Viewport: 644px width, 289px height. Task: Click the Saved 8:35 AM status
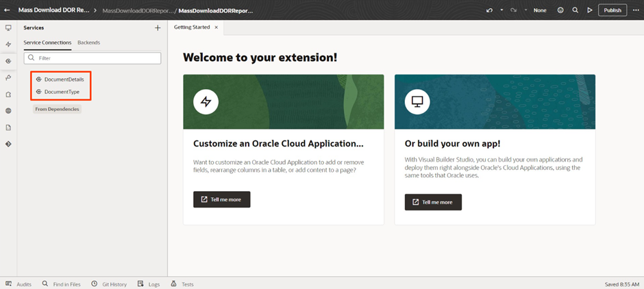[x=622, y=284]
